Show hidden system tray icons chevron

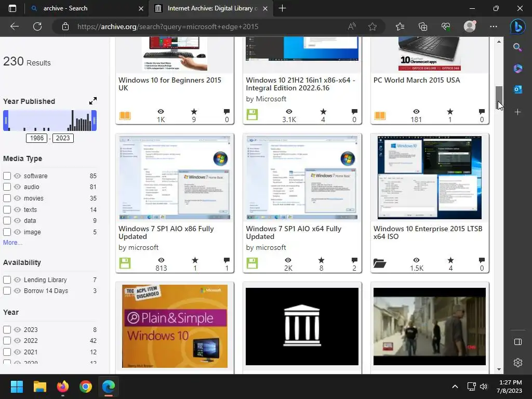click(x=455, y=387)
